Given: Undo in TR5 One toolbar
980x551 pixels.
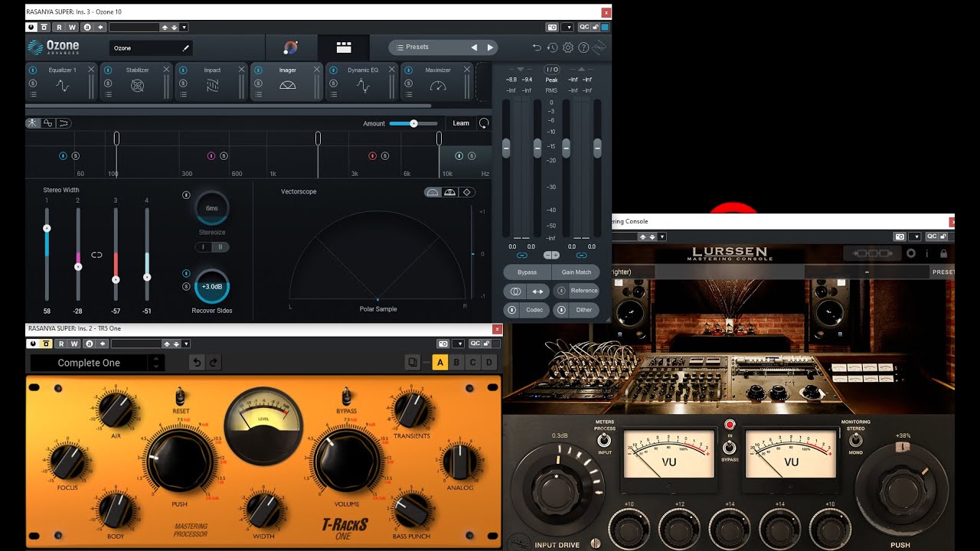Looking at the screenshot, I should 197,363.
